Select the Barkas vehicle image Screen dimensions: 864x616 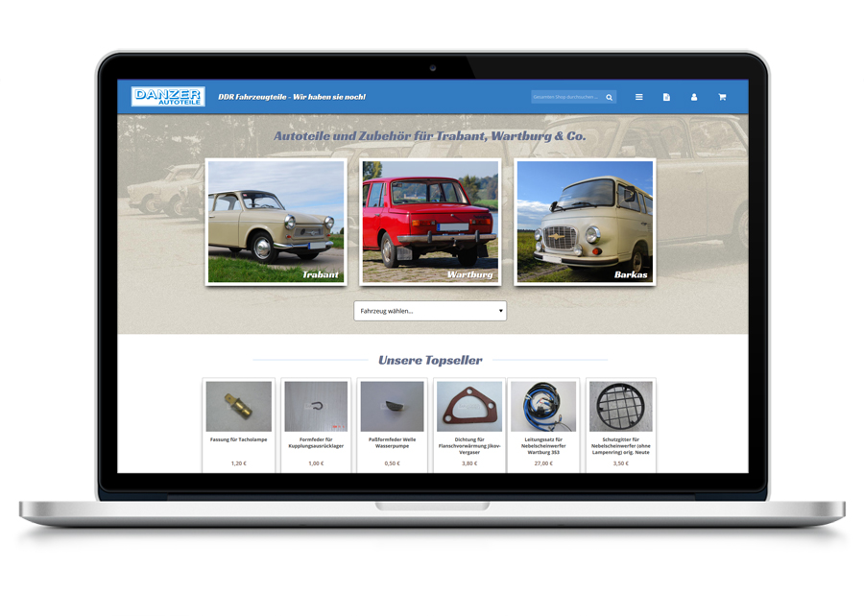(x=585, y=222)
